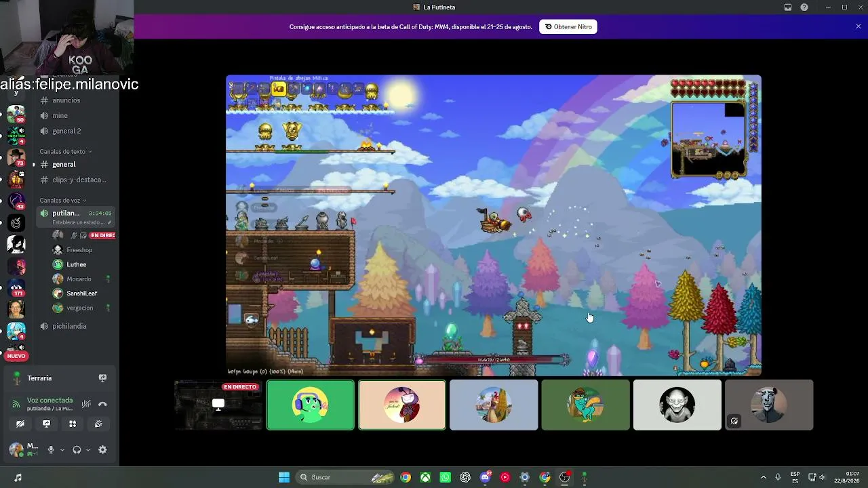Open the black swirl logo server

(16, 223)
